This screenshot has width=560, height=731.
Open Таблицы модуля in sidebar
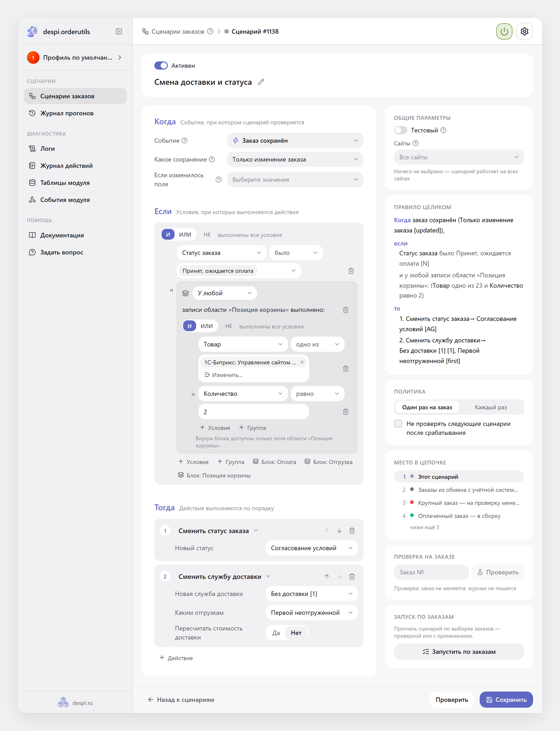tap(75, 183)
